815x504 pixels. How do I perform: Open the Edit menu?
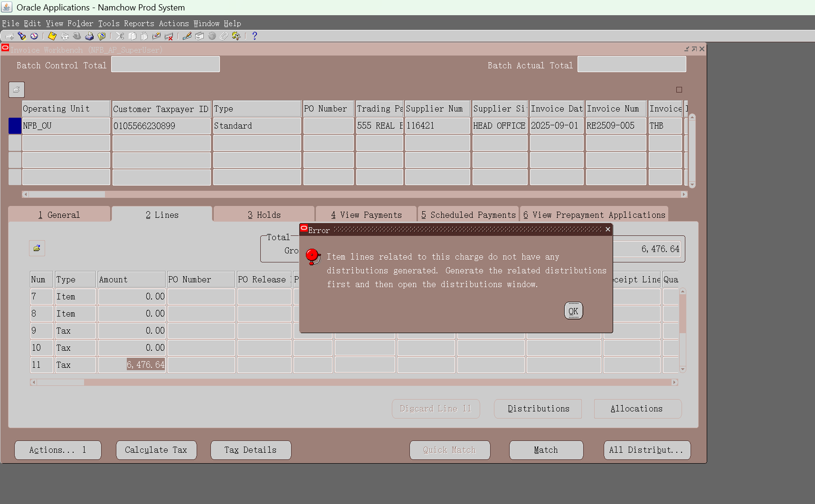pos(32,23)
